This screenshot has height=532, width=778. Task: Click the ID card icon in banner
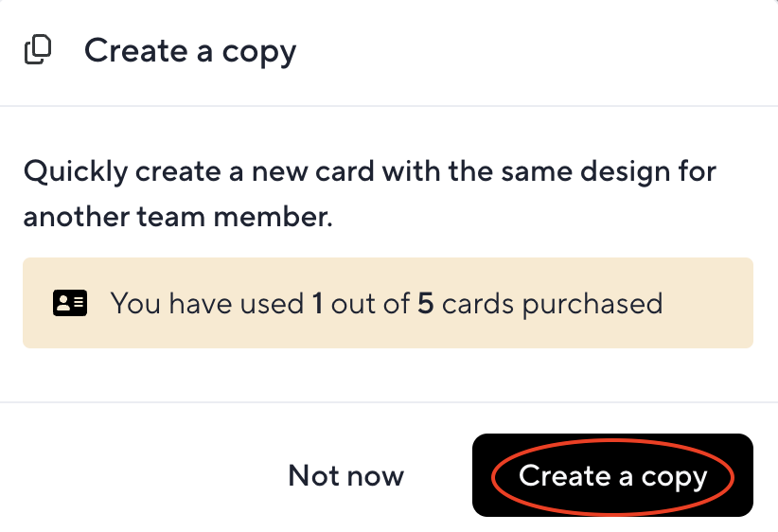pos(70,303)
